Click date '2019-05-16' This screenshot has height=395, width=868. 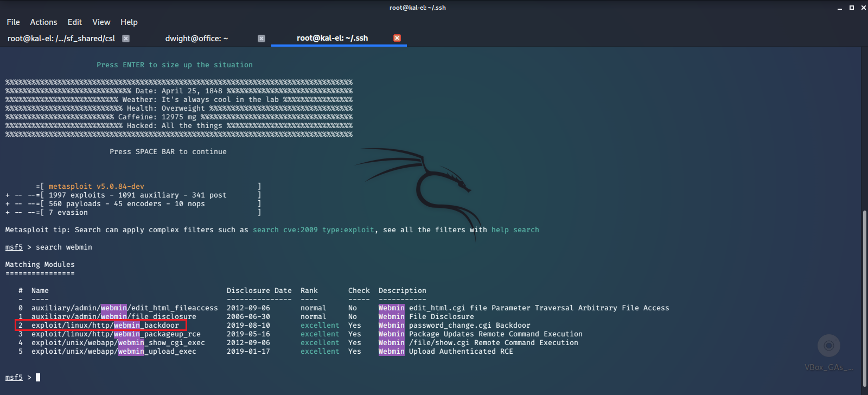point(248,334)
